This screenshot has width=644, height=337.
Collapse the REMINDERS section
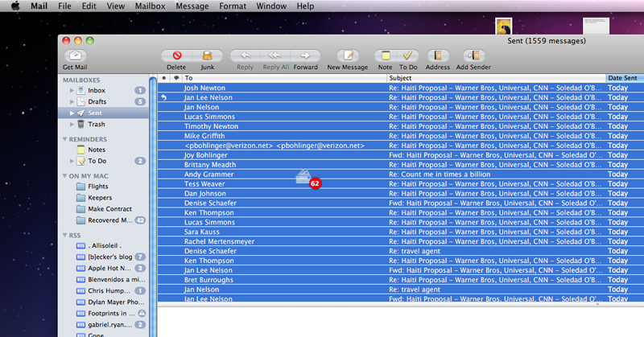(64, 139)
